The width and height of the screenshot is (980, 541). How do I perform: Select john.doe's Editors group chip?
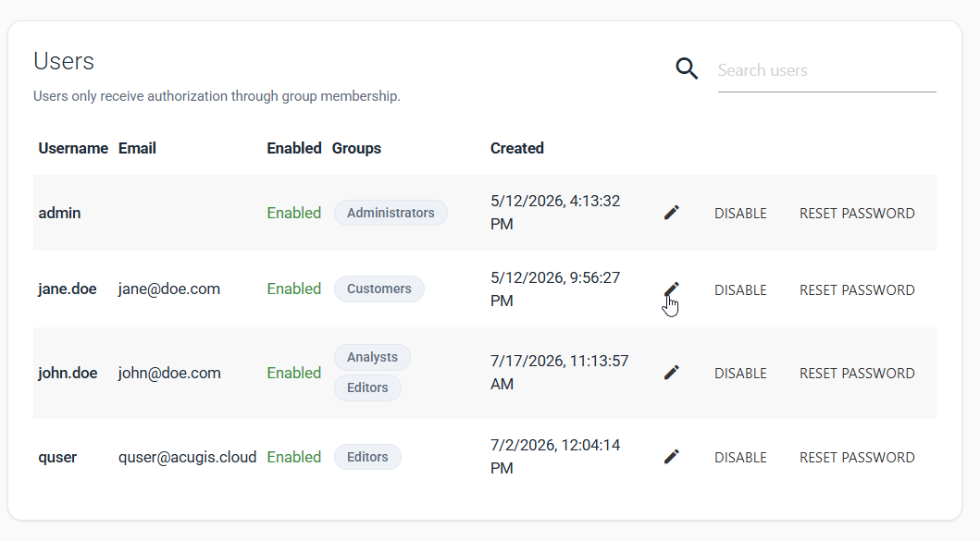(x=367, y=387)
